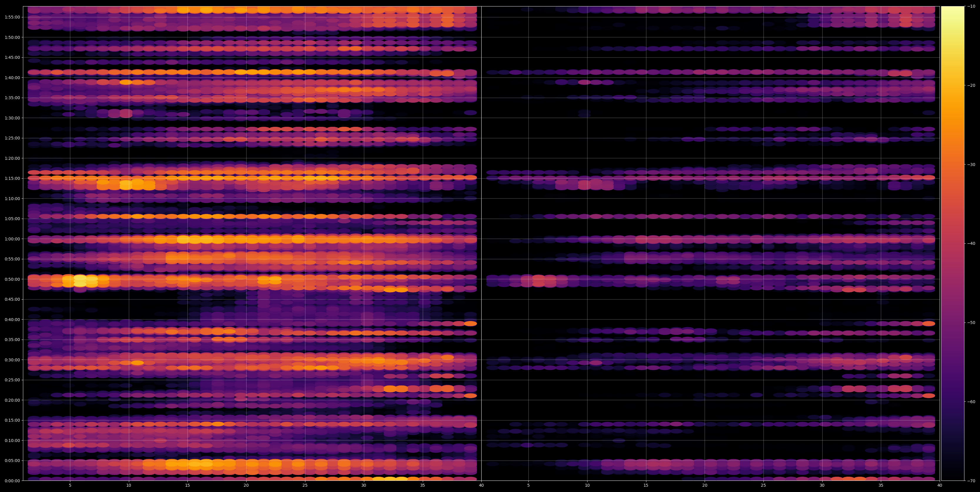Click x-axis label 35 under the right heatmap
The height and width of the screenshot is (492, 980).
click(x=881, y=486)
